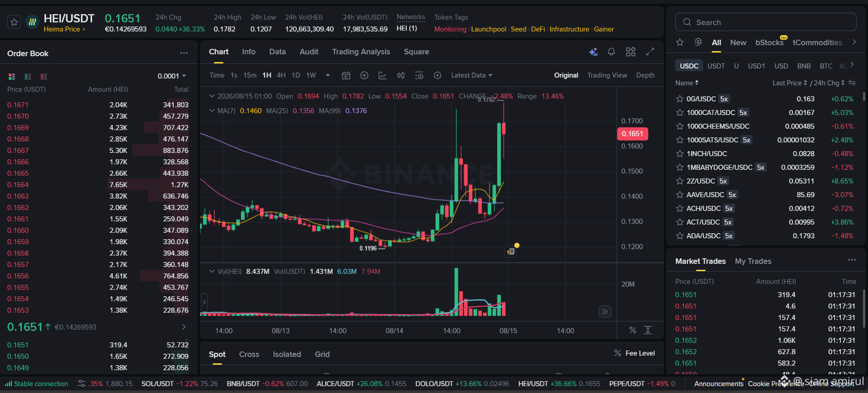Open the Order Book three-dot options menu
The height and width of the screenshot is (393, 868).
[x=184, y=53]
